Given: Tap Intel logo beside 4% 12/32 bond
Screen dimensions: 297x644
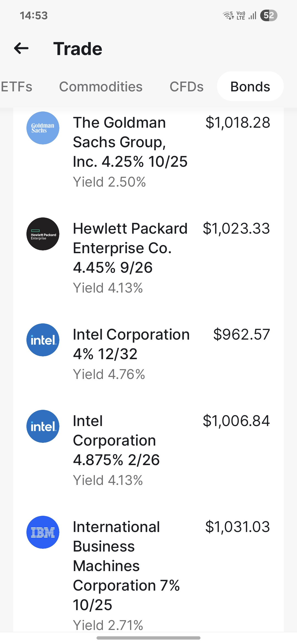Looking at the screenshot, I should [x=43, y=340].
